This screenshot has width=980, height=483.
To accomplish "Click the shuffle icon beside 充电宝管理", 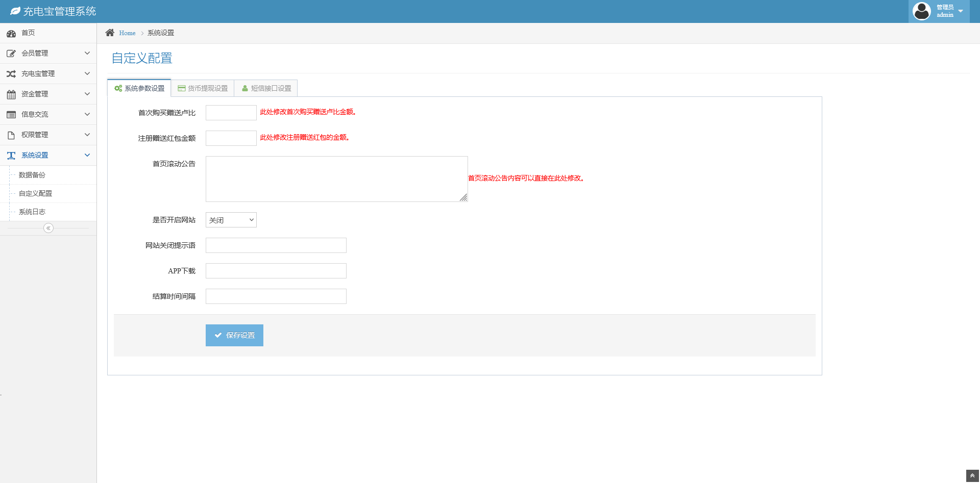I will tap(11, 74).
